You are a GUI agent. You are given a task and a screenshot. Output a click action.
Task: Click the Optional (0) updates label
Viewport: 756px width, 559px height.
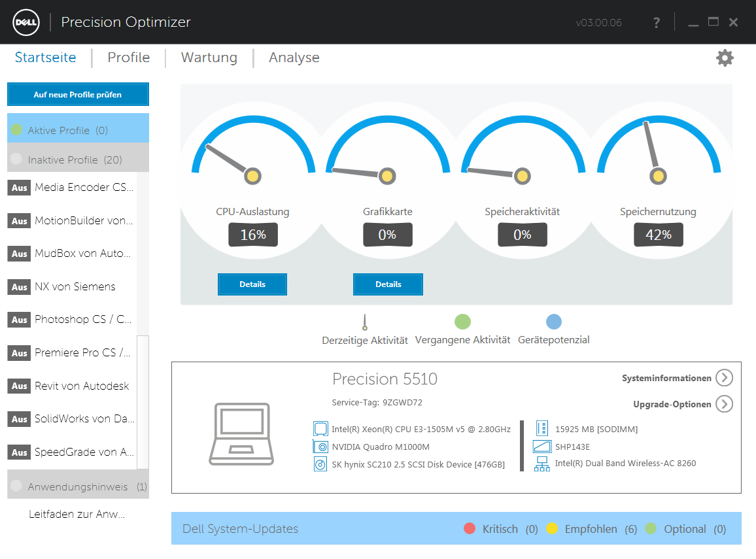(x=695, y=529)
